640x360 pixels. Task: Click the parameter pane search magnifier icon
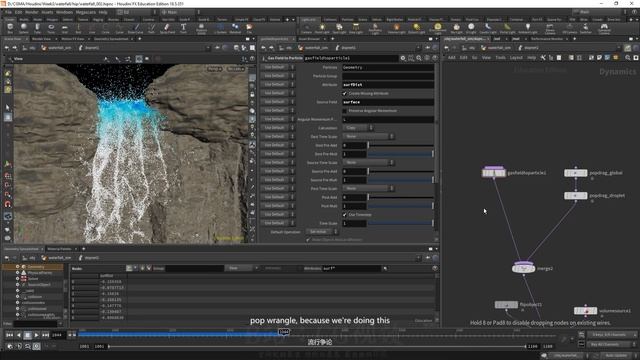pyautogui.click(x=419, y=58)
